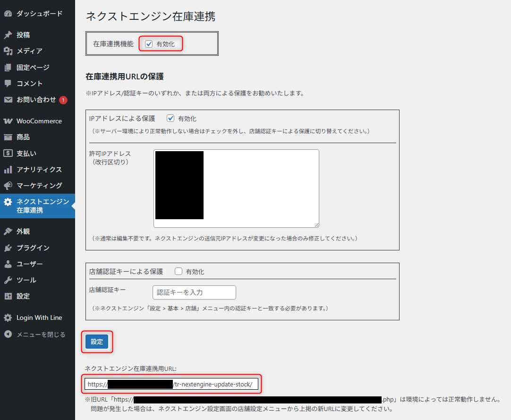Image resolution: width=511 pixels, height=420 pixels.
Task: Enable 店舗認証キーによる保護 checkbox
Action: pos(179,272)
